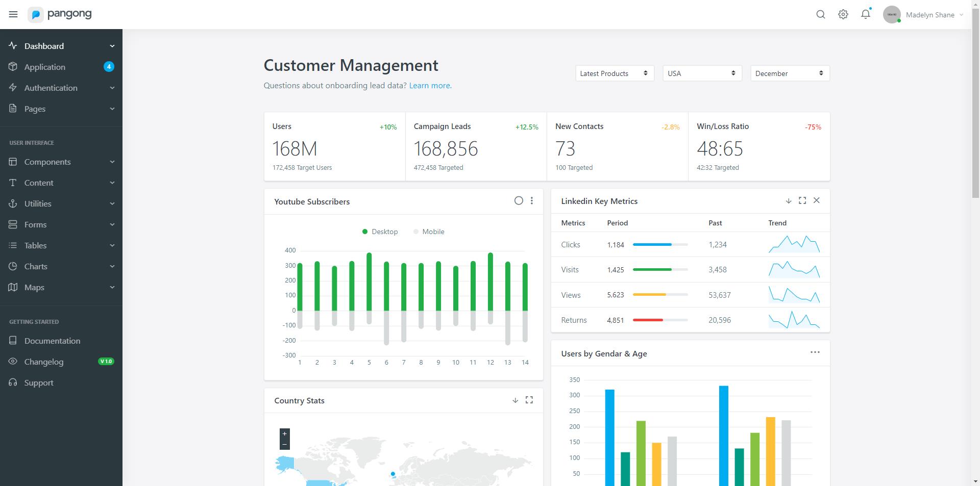This screenshot has height=486, width=980.
Task: Click the V1.0 Changelog badge
Action: tap(106, 361)
